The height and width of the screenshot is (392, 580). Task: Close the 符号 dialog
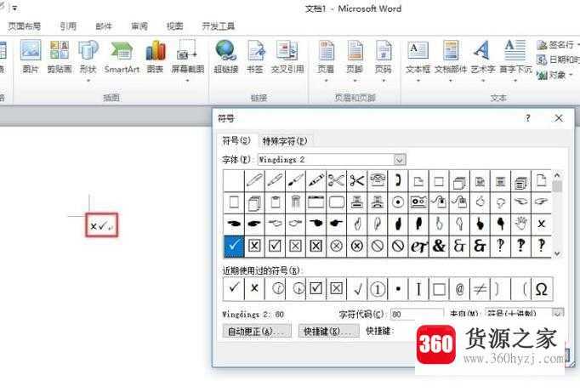(559, 118)
